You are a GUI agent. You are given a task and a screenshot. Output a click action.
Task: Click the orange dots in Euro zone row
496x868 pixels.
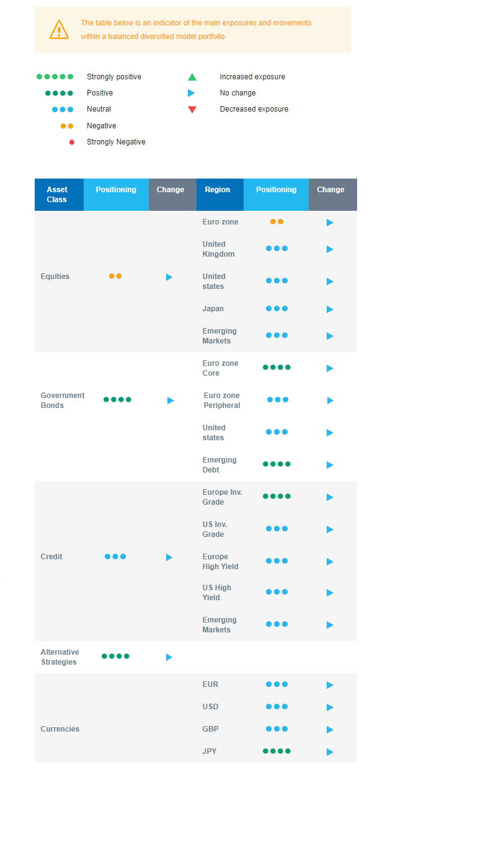[x=277, y=221]
